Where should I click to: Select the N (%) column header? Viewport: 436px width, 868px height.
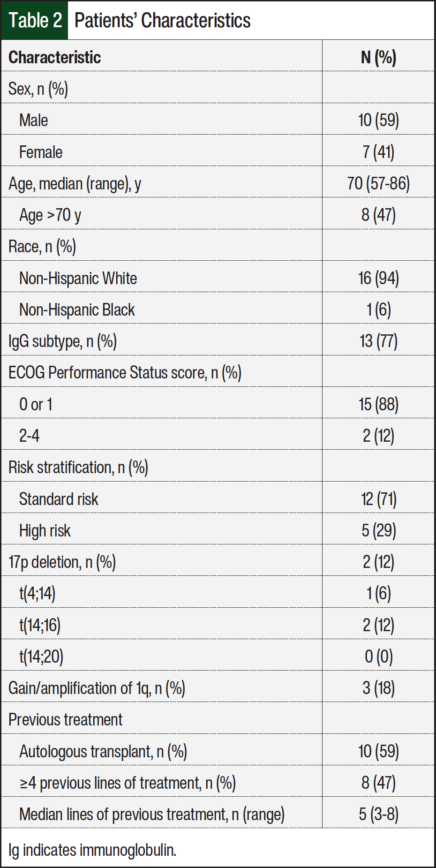[x=378, y=57]
